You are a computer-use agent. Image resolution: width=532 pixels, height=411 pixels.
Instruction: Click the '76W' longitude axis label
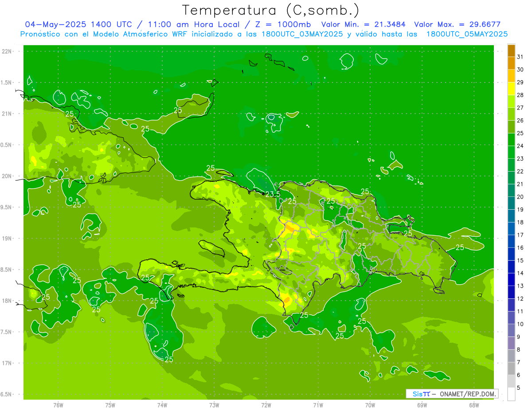58,405
